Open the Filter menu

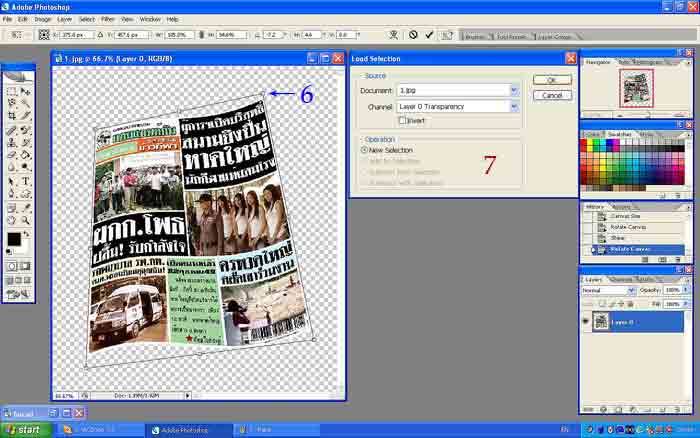(x=107, y=19)
